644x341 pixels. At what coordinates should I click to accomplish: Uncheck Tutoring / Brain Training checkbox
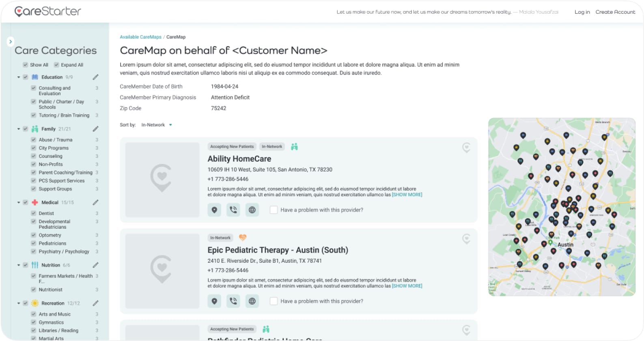click(34, 116)
